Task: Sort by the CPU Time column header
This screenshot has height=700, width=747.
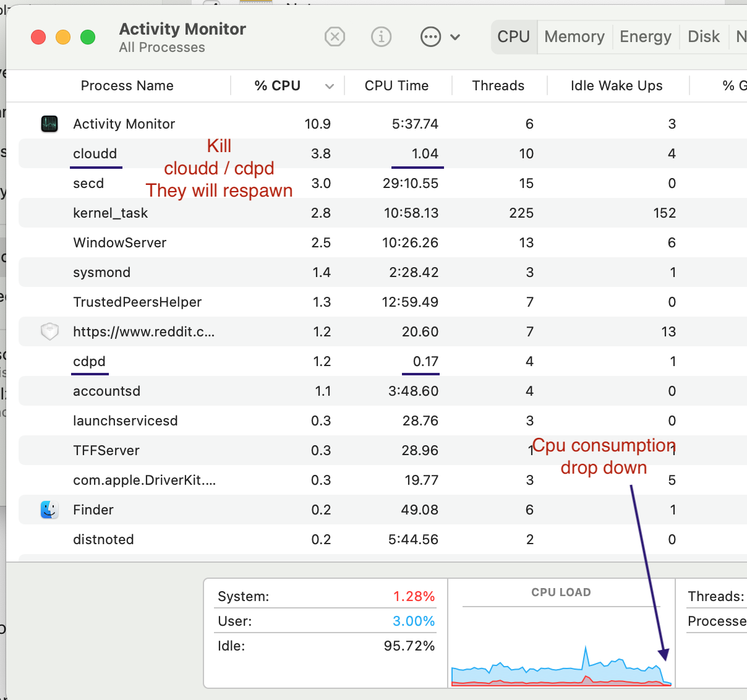Action: (396, 86)
